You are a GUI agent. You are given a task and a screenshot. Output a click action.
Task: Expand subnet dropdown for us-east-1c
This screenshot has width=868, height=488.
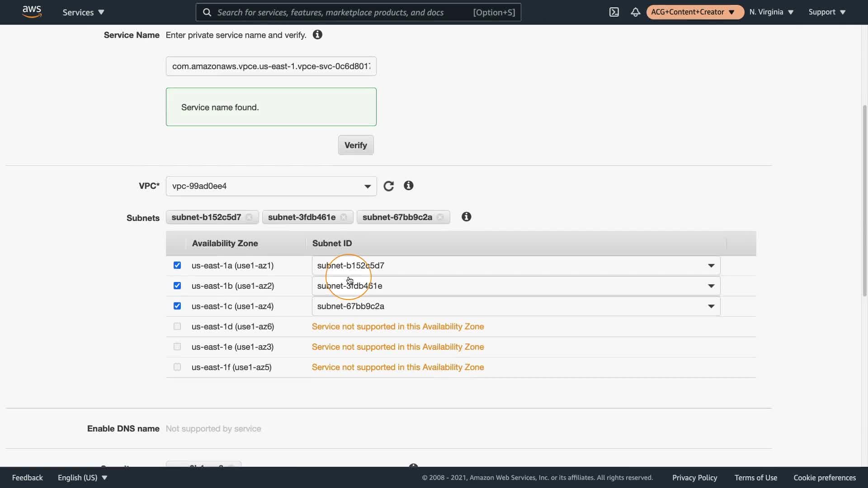tap(711, 306)
